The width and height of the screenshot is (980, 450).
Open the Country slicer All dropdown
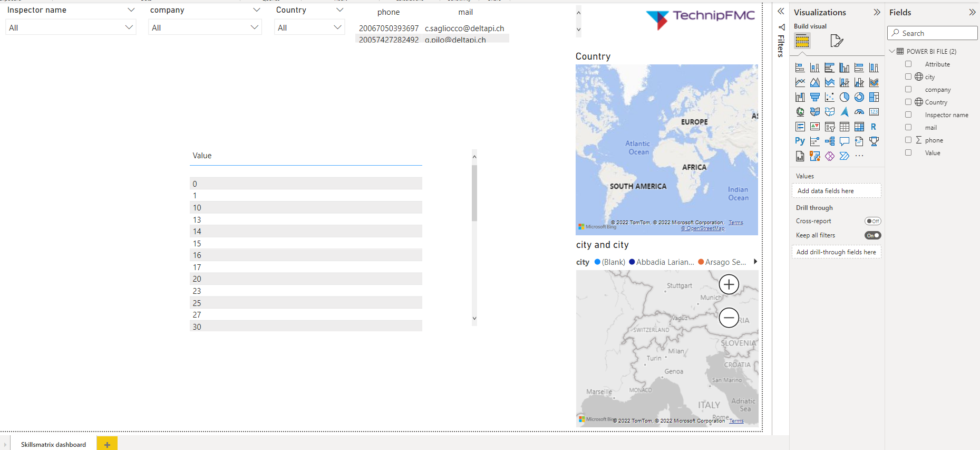[x=309, y=27]
